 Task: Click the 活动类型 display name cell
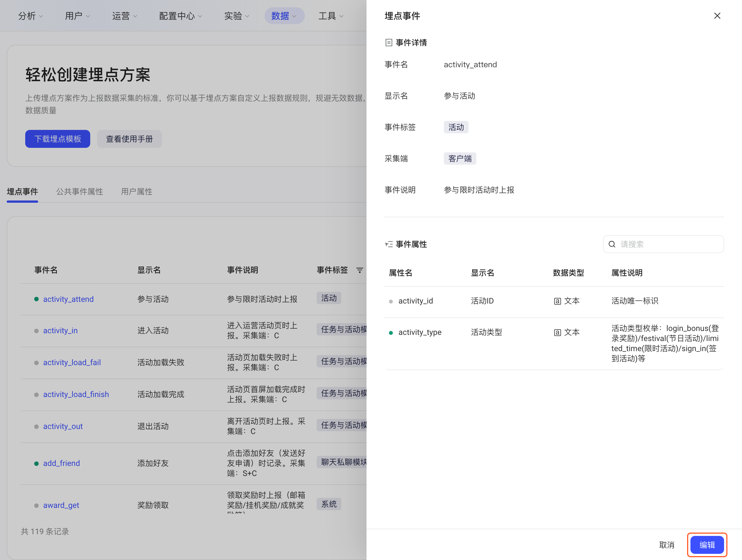pyautogui.click(x=486, y=332)
